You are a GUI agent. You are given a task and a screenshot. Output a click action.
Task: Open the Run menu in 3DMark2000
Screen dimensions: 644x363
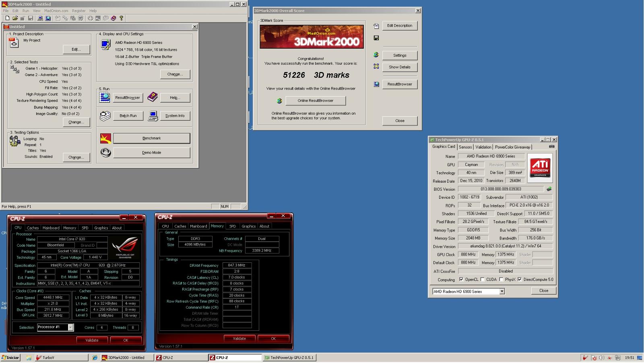click(x=26, y=11)
